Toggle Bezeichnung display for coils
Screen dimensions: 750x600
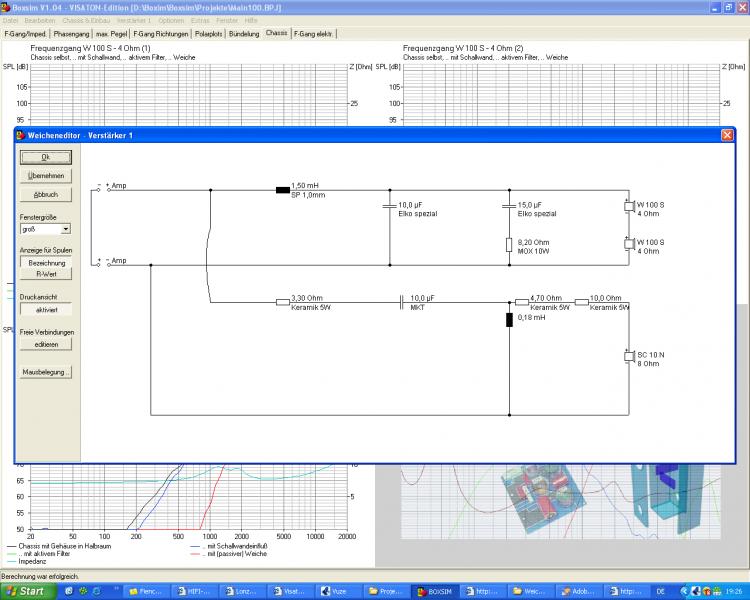46,262
